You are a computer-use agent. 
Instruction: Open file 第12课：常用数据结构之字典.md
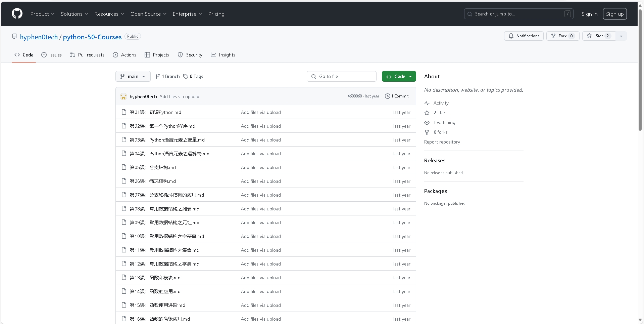[164, 264]
